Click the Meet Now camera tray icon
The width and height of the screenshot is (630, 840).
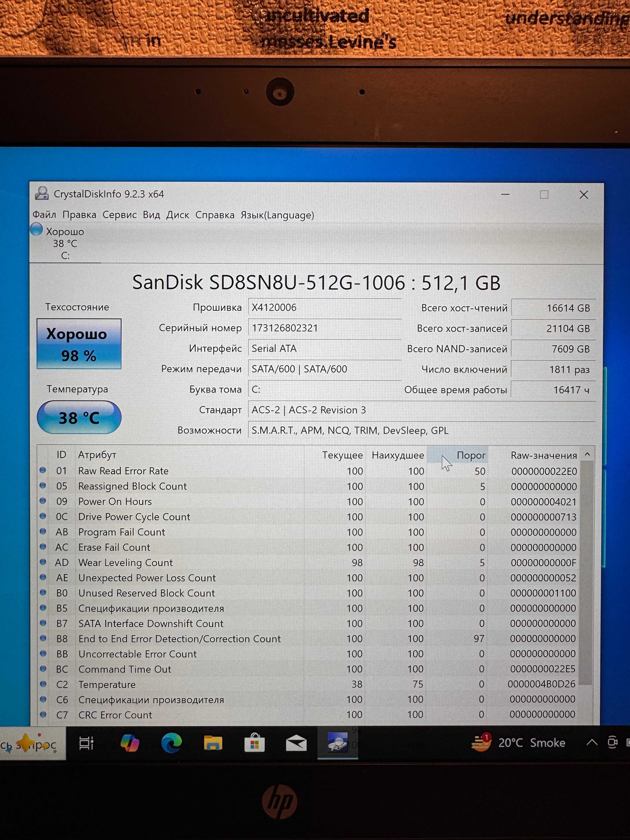[x=612, y=742]
